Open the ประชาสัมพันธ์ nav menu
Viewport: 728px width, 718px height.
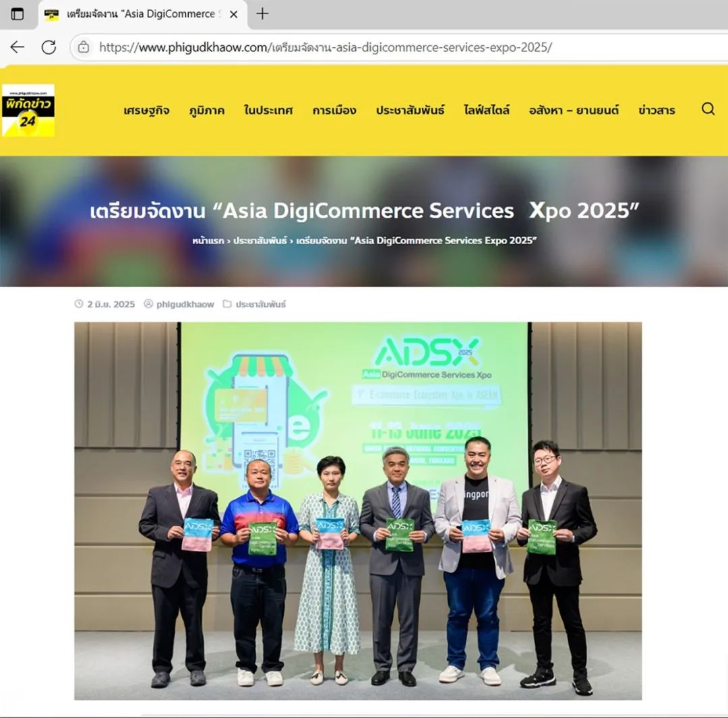pyautogui.click(x=410, y=111)
